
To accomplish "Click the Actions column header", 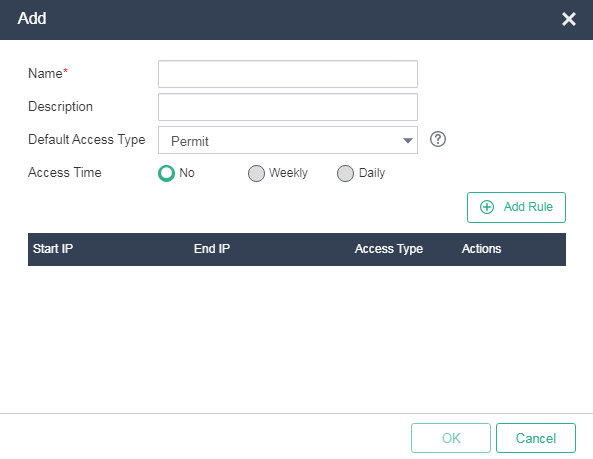I will coord(481,249).
